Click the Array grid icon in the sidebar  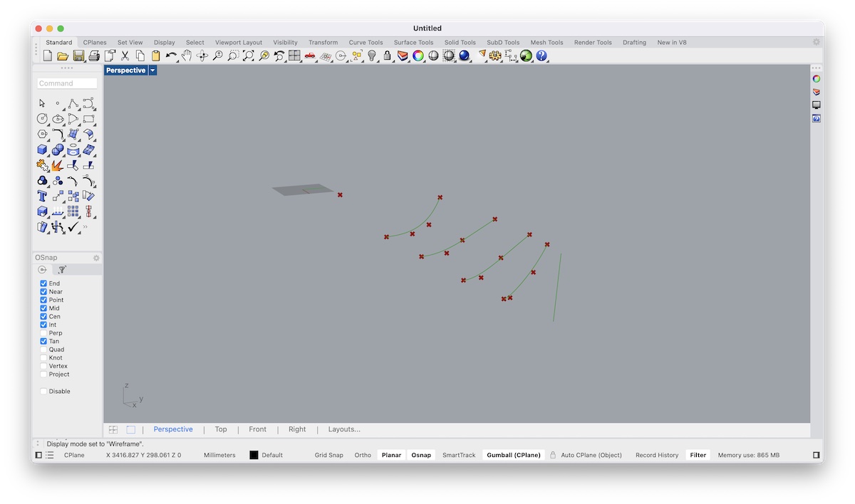tap(73, 211)
